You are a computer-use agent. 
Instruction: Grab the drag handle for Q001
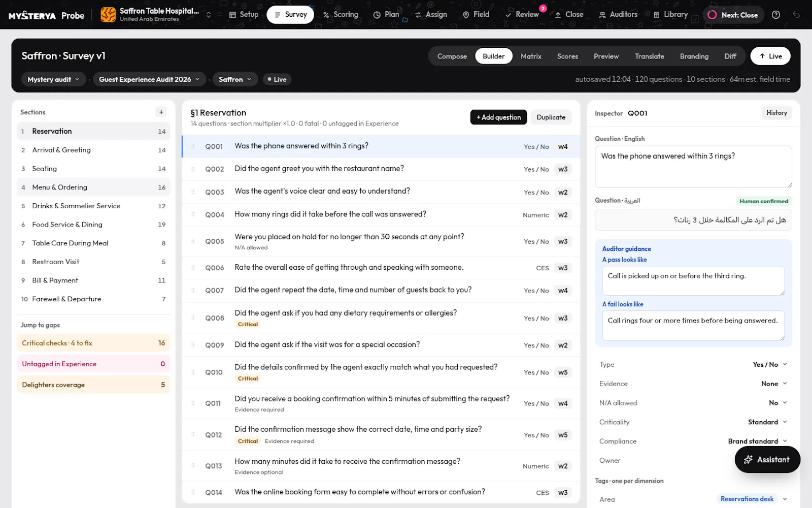[x=193, y=146]
